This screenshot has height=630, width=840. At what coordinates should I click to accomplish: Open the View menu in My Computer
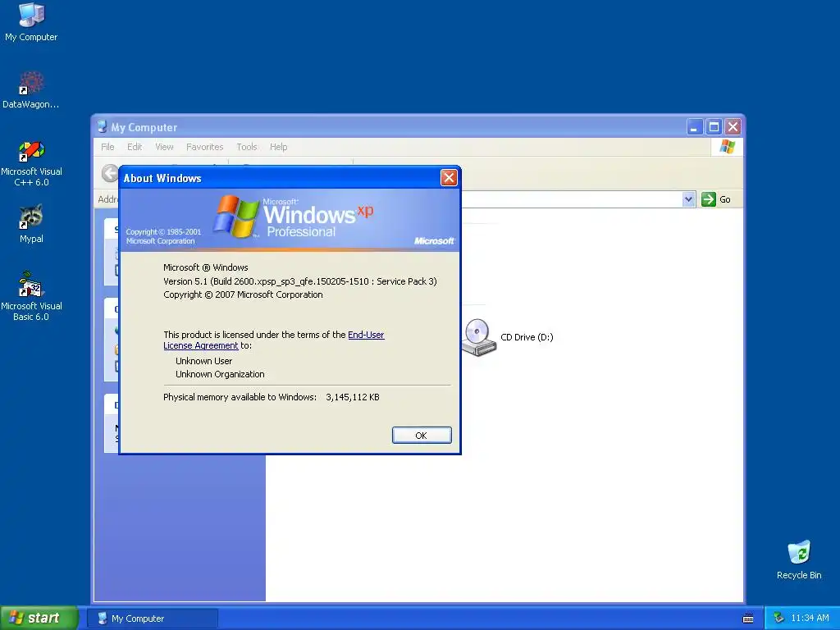(164, 147)
